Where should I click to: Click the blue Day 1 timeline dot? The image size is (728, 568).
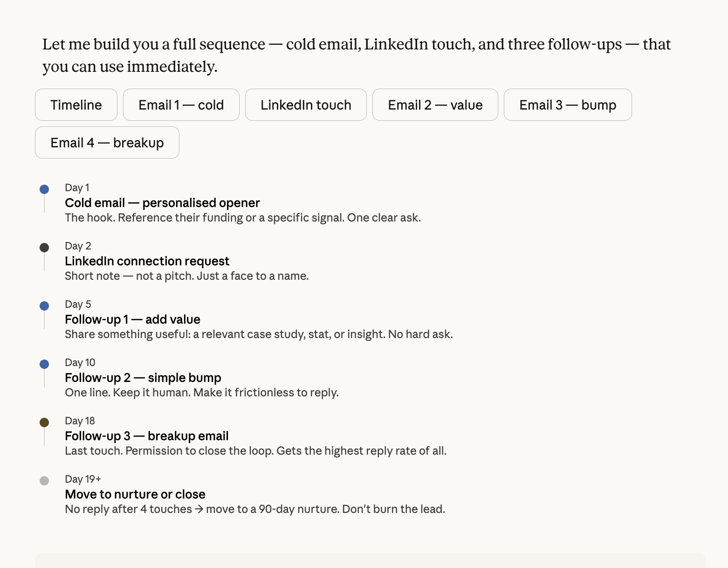[x=44, y=189]
